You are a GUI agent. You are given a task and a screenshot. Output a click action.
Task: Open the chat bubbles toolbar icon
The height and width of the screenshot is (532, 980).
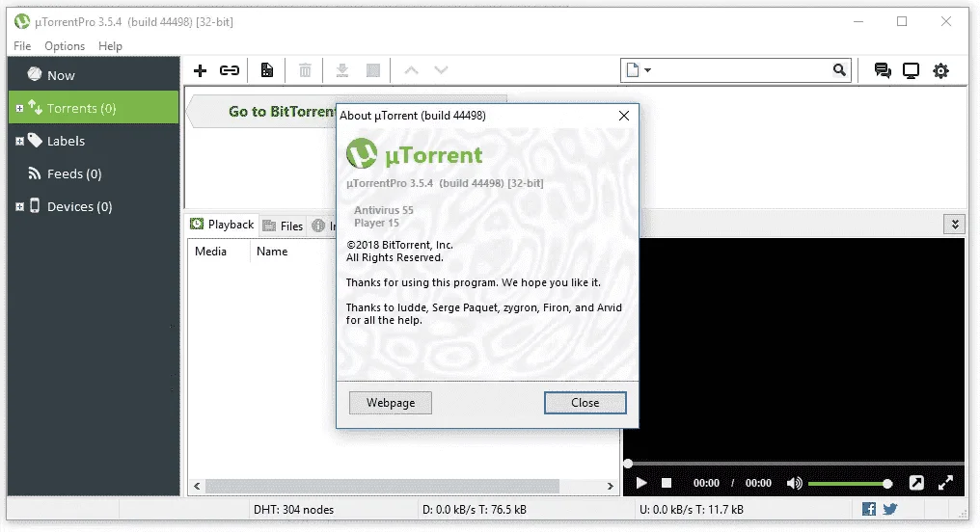point(883,70)
